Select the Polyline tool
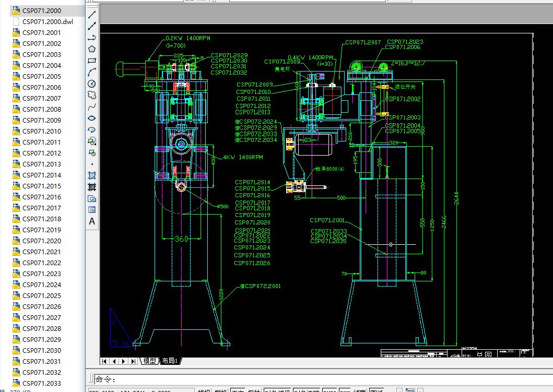Image resolution: width=553 pixels, height=392 pixels. [x=92, y=38]
